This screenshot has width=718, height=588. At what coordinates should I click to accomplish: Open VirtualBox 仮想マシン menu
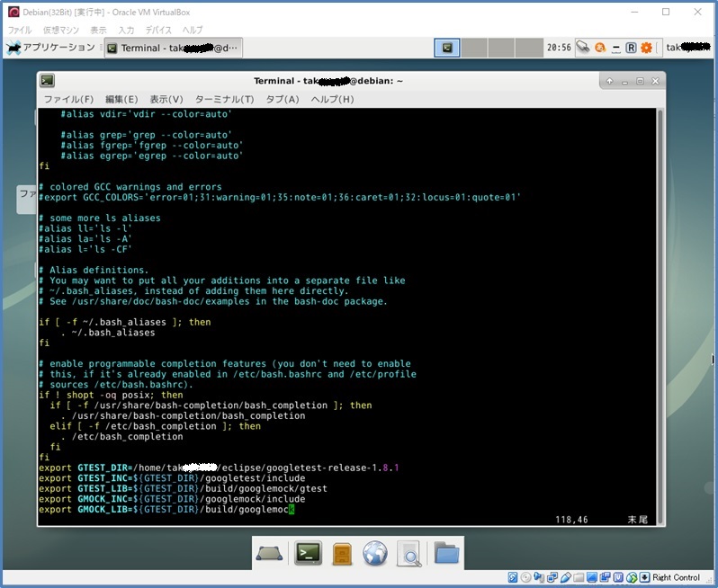point(61,31)
